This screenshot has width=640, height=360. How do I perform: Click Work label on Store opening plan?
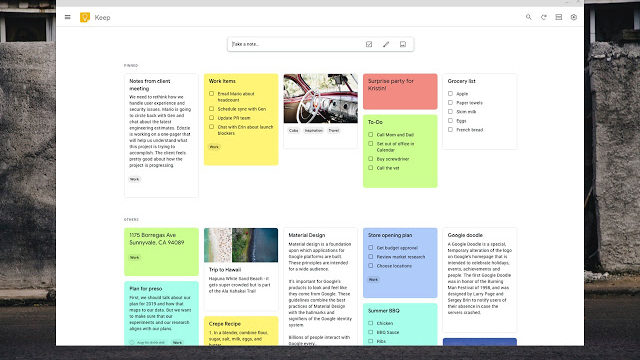[373, 280]
